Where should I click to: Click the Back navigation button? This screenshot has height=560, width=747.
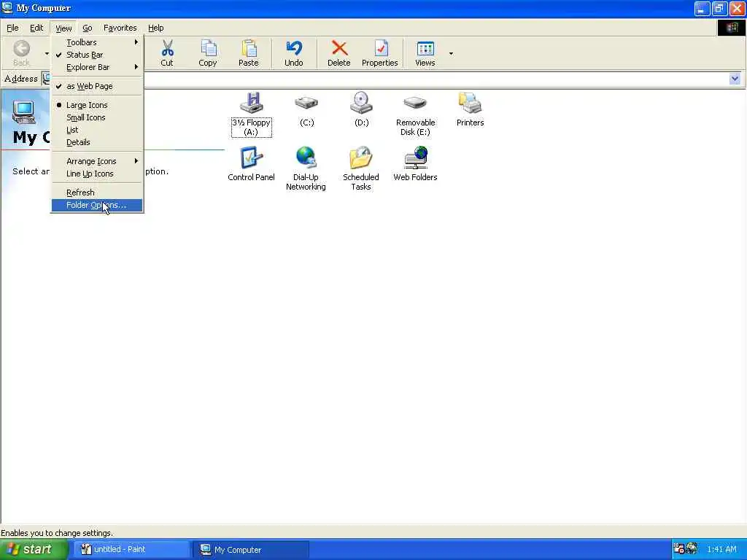pyautogui.click(x=21, y=52)
